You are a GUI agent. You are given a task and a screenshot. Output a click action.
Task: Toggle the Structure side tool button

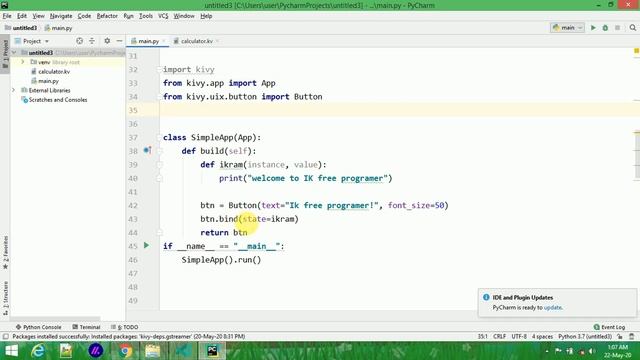point(5,298)
